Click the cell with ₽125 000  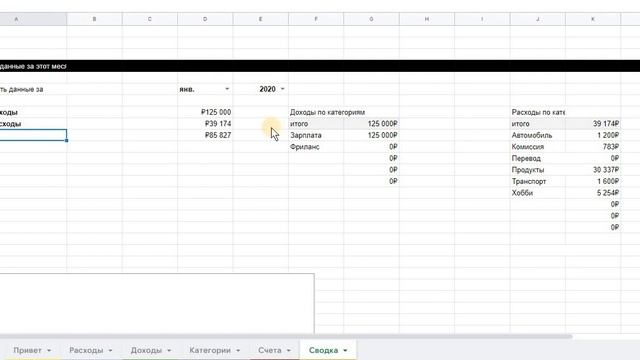pyautogui.click(x=205, y=112)
